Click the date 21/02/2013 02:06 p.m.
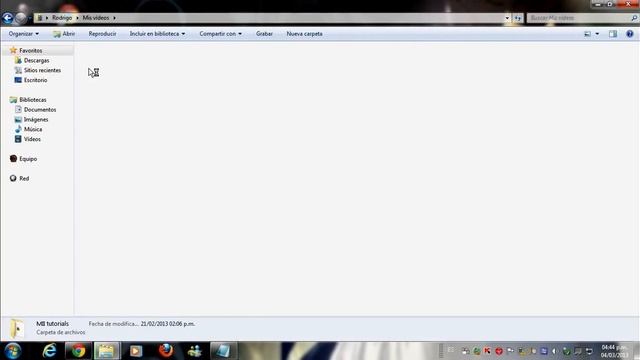 [168, 324]
